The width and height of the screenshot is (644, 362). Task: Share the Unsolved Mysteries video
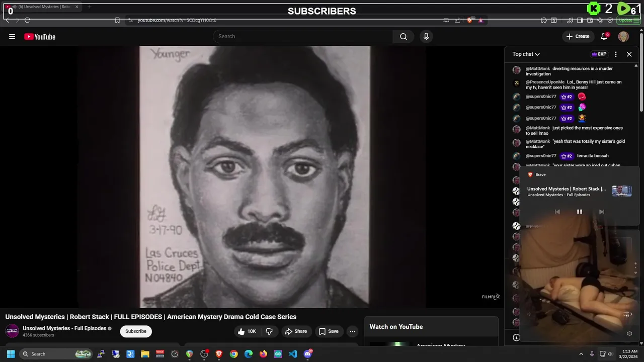pyautogui.click(x=296, y=331)
